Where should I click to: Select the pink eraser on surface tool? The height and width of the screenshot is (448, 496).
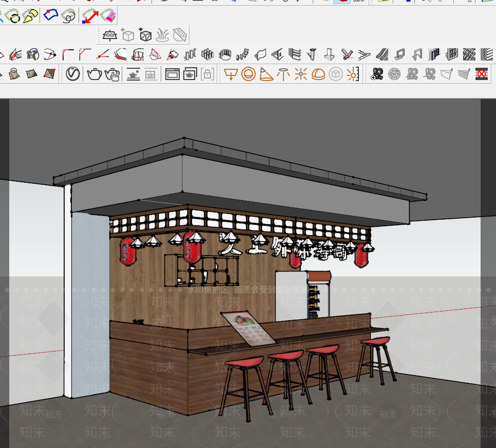point(108,15)
